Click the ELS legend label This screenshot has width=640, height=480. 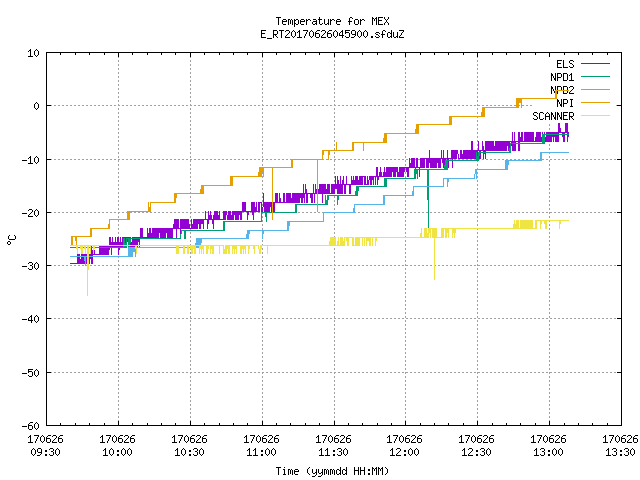click(x=565, y=64)
